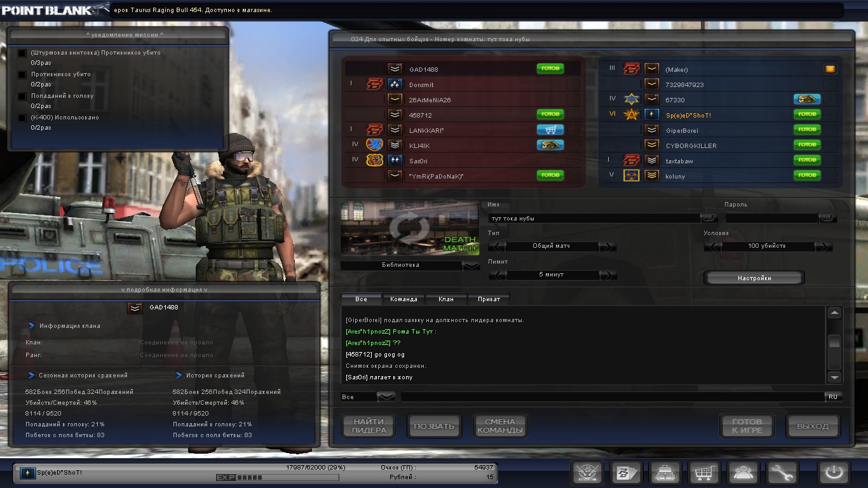Click the confirm icon beside the room name field
The image size is (868, 488).
pyautogui.click(x=709, y=218)
